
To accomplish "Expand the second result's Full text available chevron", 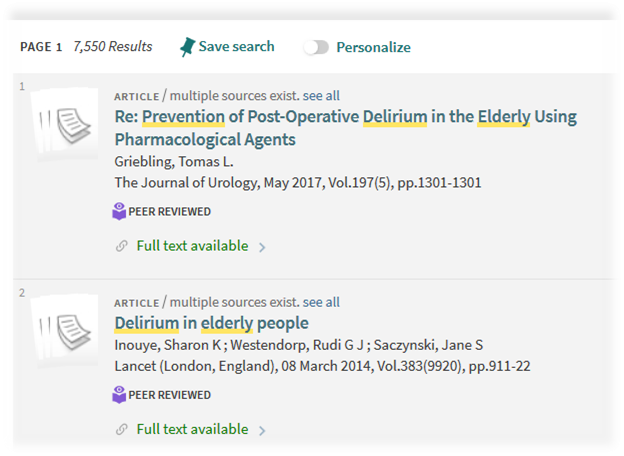I will (263, 431).
